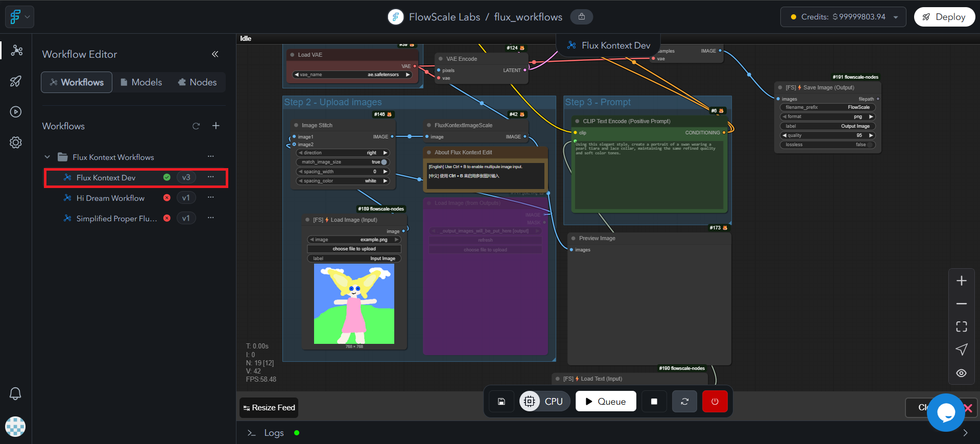Open the settings gear sidebar icon
Viewport: 980px width, 444px height.
pos(16,143)
